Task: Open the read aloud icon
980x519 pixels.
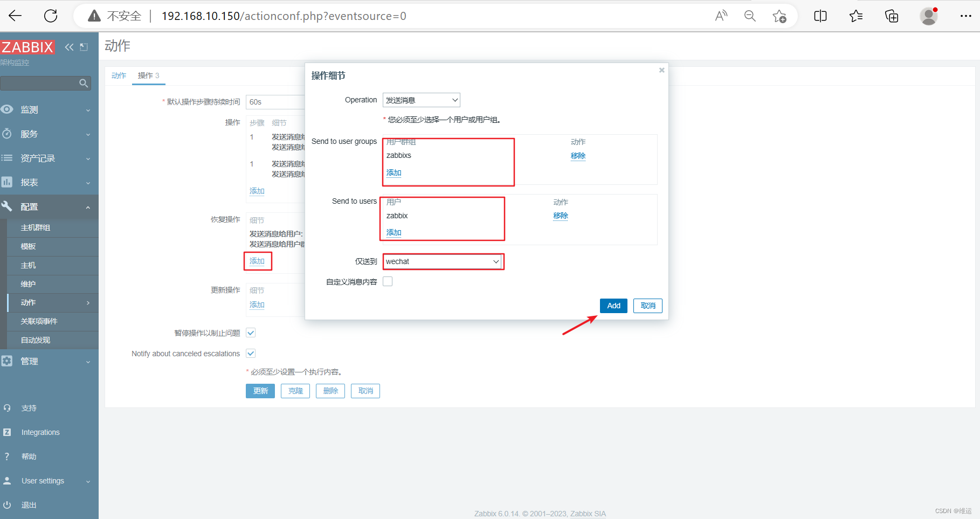Action: coord(721,16)
